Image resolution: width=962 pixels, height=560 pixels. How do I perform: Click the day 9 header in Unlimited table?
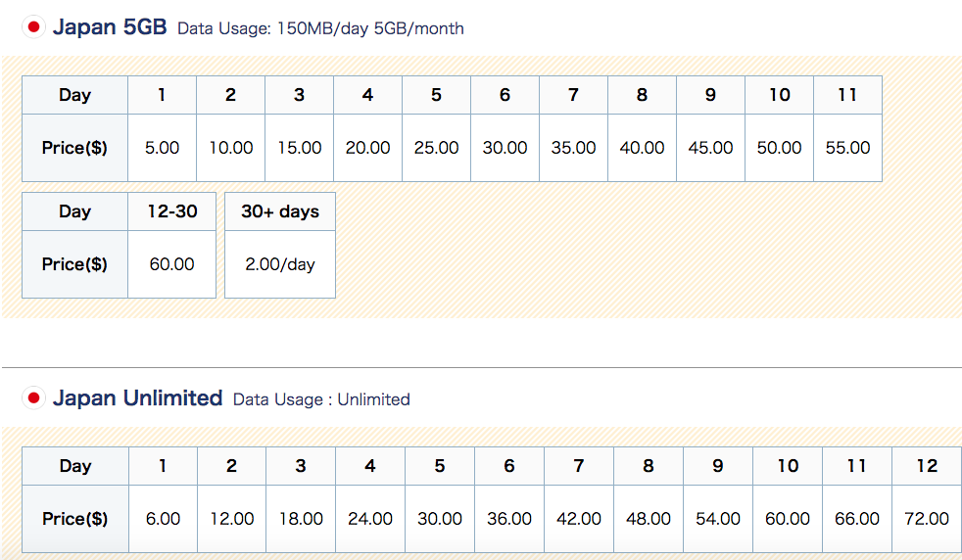pos(718,466)
